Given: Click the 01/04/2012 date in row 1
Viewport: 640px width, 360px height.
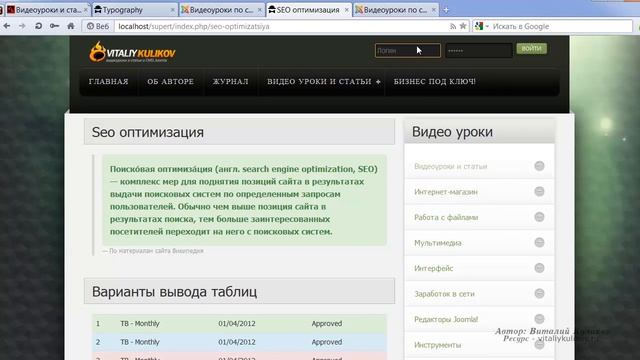Looking at the screenshot, I should click(237, 324).
